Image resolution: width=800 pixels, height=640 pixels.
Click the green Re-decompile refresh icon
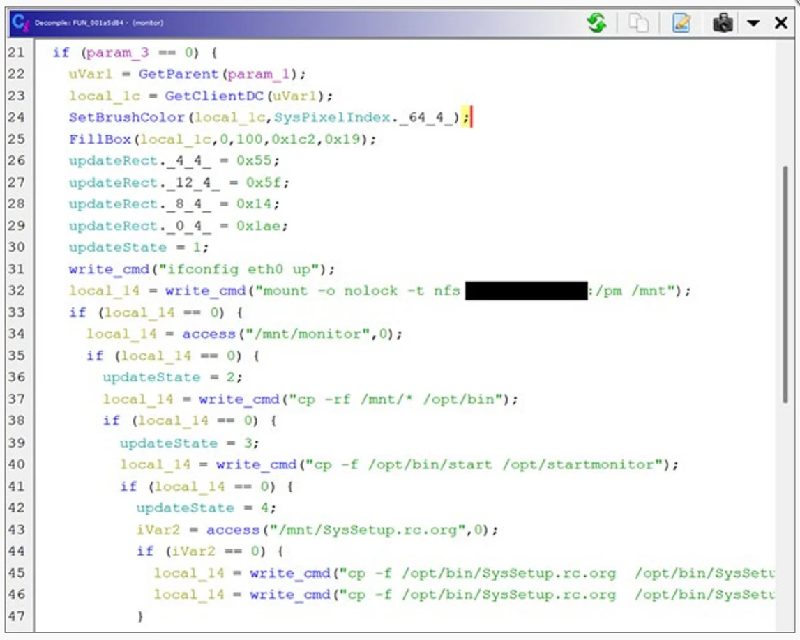coord(597,22)
